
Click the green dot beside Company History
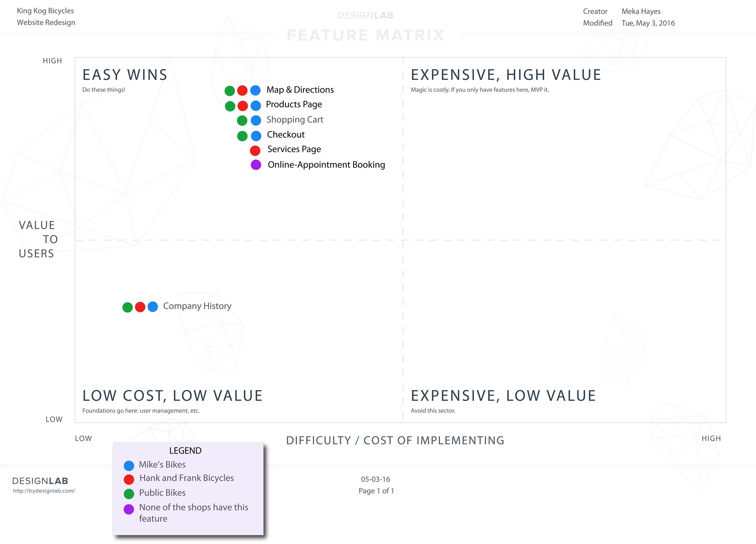128,307
